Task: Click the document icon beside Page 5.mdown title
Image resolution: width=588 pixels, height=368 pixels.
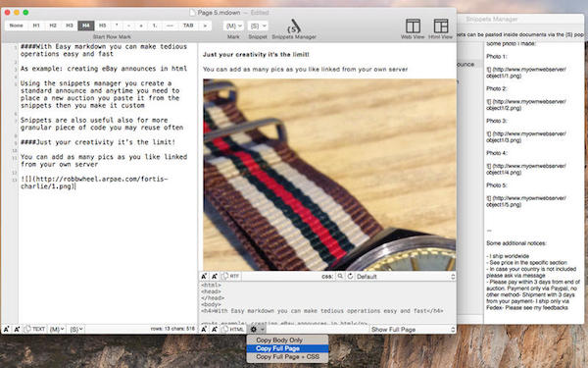Action: point(192,13)
